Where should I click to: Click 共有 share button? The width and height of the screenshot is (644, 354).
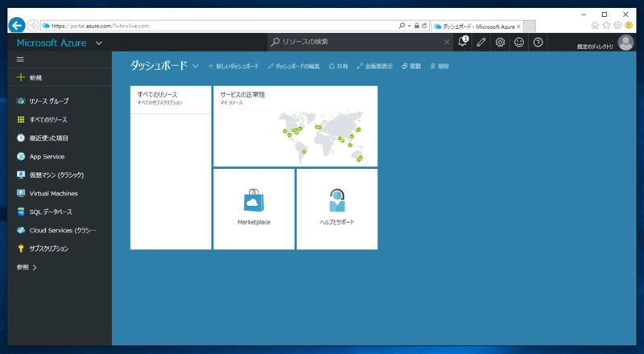(x=338, y=66)
